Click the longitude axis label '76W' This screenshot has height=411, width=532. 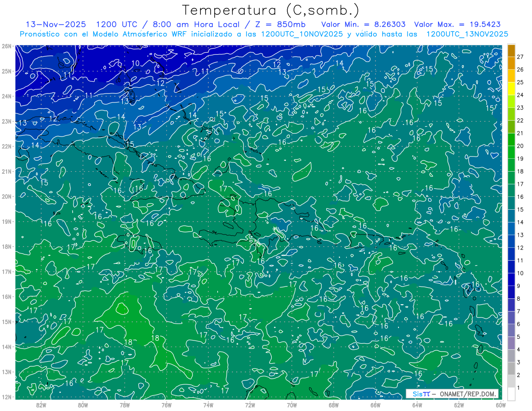(166, 405)
